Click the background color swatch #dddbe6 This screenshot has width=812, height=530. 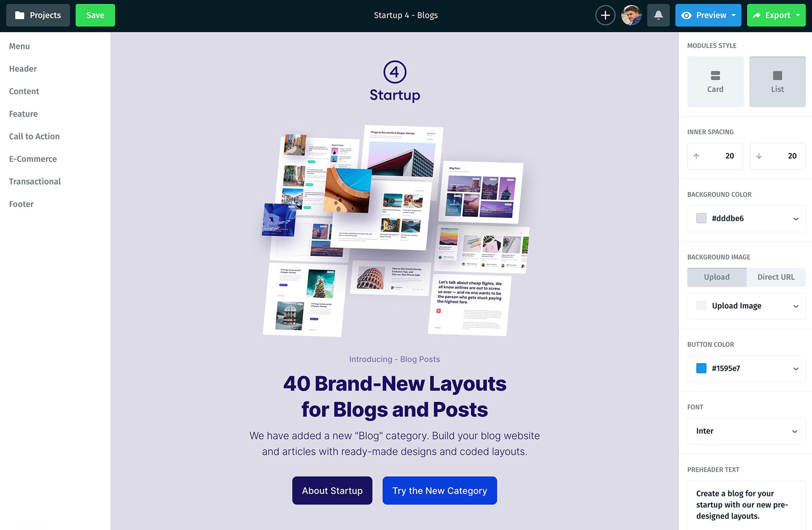(701, 218)
